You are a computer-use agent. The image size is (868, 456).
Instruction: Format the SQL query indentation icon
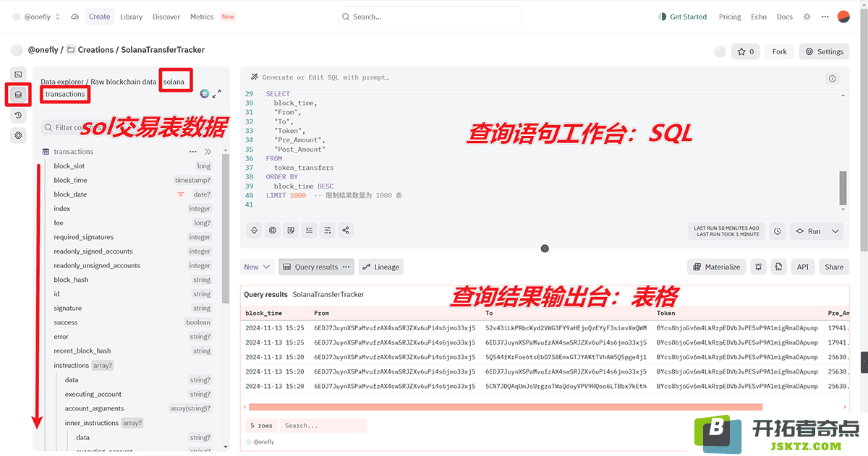pyautogui.click(x=309, y=231)
